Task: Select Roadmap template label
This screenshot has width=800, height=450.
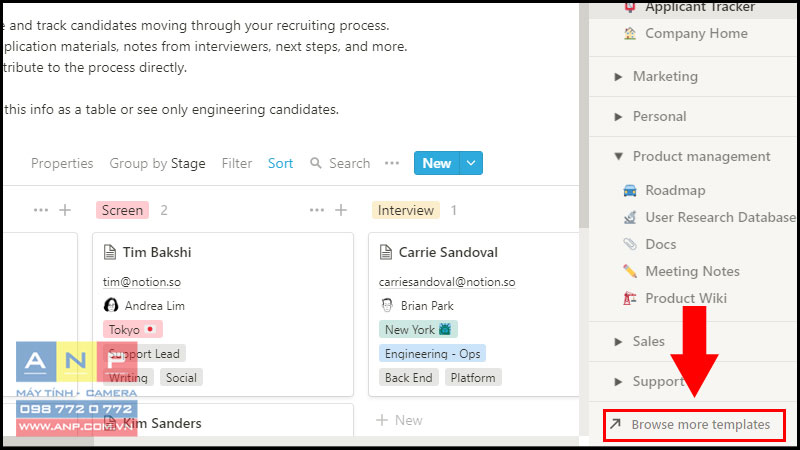Action: tap(676, 190)
